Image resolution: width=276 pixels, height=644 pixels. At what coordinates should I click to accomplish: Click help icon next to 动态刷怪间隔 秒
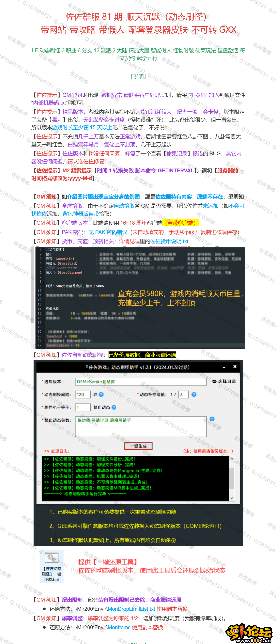coord(101,394)
